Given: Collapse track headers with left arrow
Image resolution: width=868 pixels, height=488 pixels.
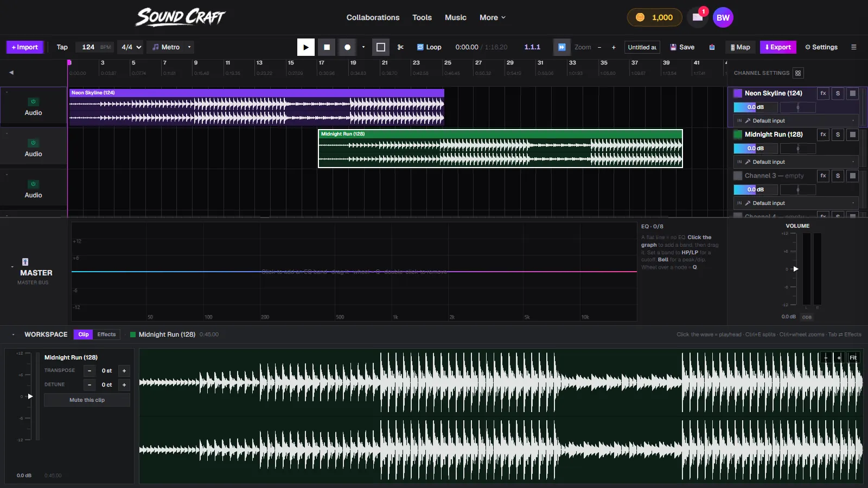Looking at the screenshot, I should pyautogui.click(x=11, y=72).
